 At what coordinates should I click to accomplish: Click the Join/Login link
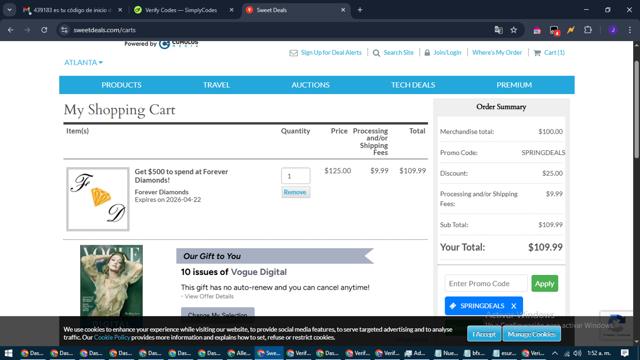pos(447,53)
